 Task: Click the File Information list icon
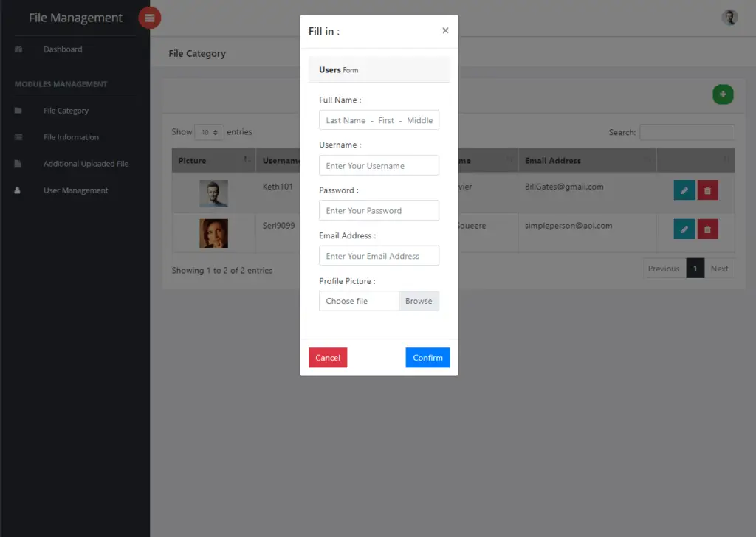(18, 136)
